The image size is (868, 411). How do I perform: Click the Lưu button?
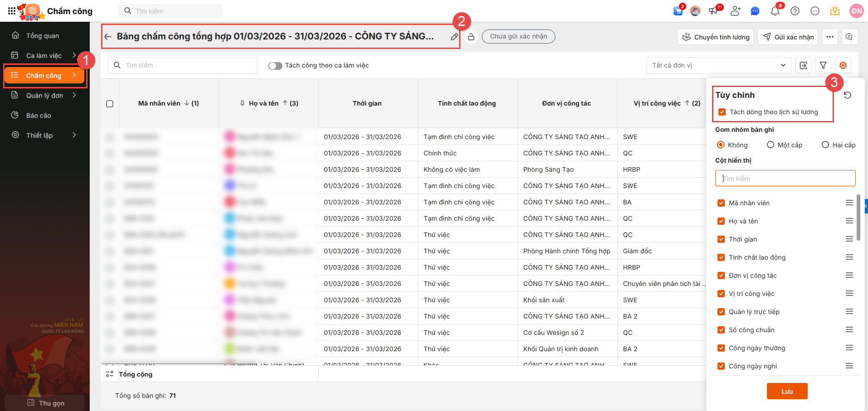(787, 391)
